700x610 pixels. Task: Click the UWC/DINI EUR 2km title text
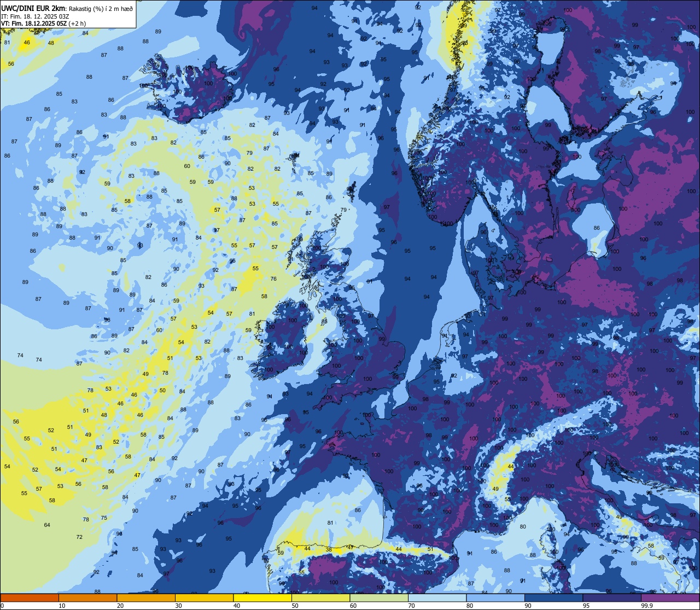[33, 8]
